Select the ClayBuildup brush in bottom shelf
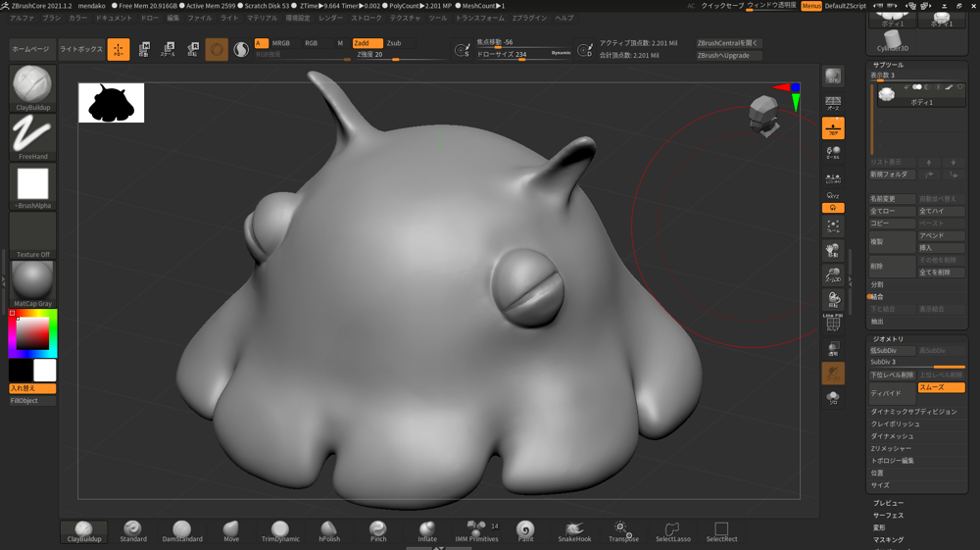Screen dimensions: 980x550 83,531
